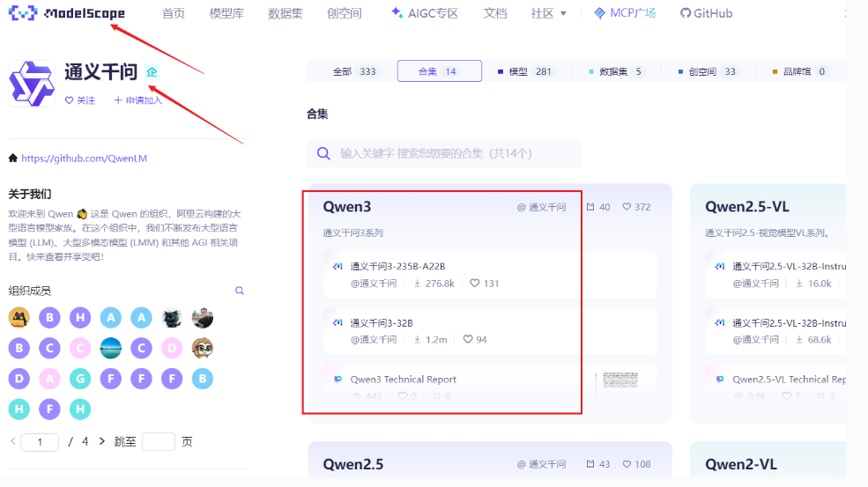Click the item count icon on Qwen3 card
This screenshot has width=868, height=487.
tap(590, 207)
